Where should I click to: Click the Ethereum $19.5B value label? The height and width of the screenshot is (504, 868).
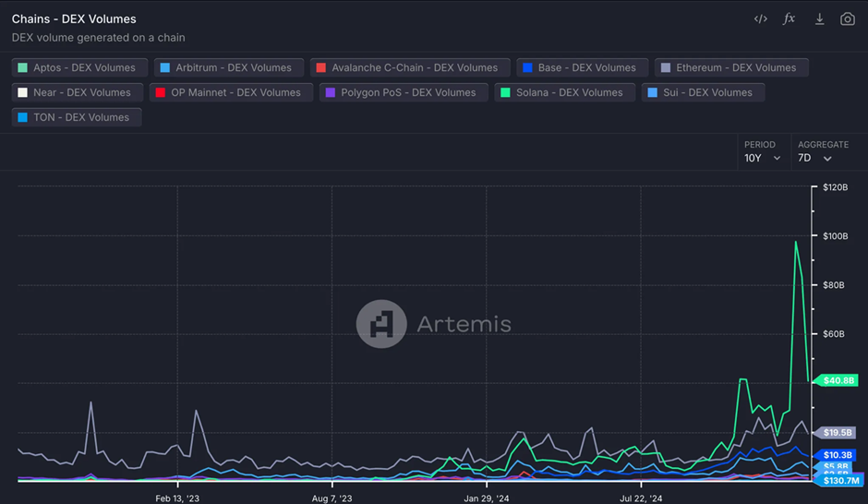click(836, 432)
